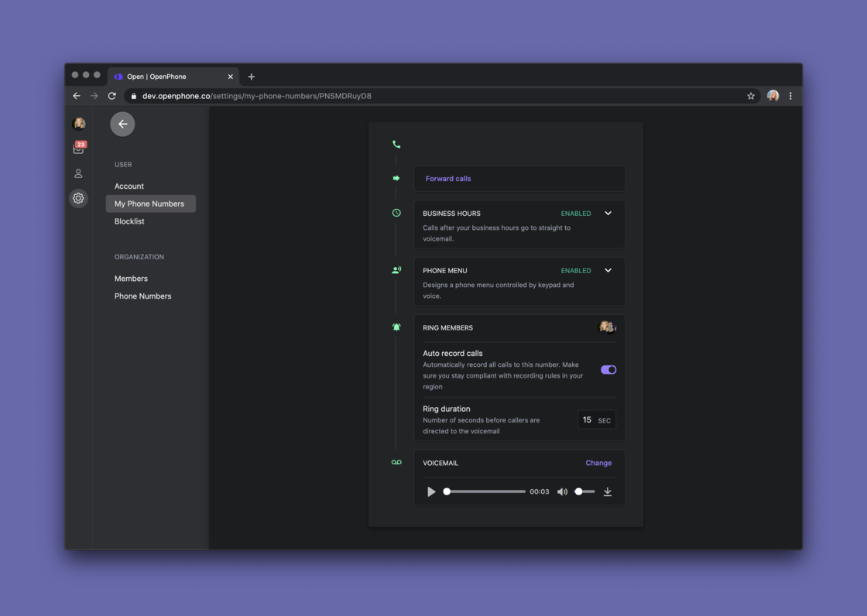
Task: Open the settings gear icon in left rail
Action: click(x=78, y=198)
